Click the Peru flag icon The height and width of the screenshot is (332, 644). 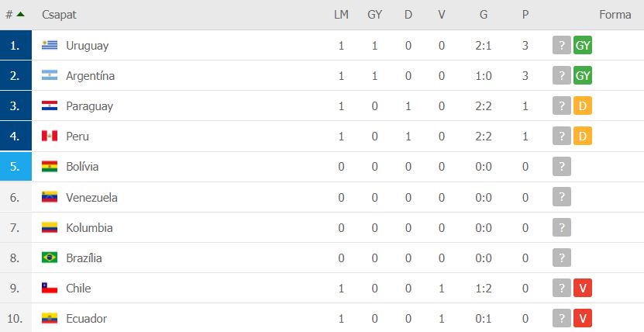click(x=50, y=137)
